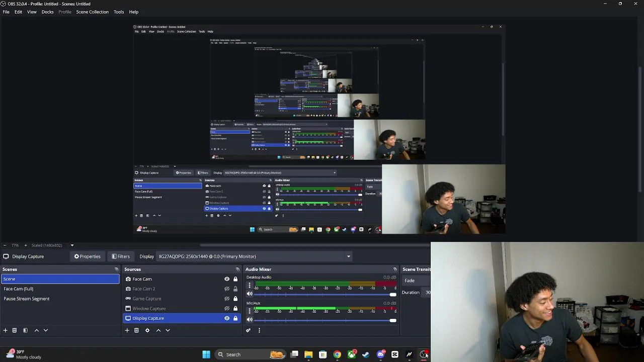Open CapCut from the taskbar

click(x=395, y=354)
